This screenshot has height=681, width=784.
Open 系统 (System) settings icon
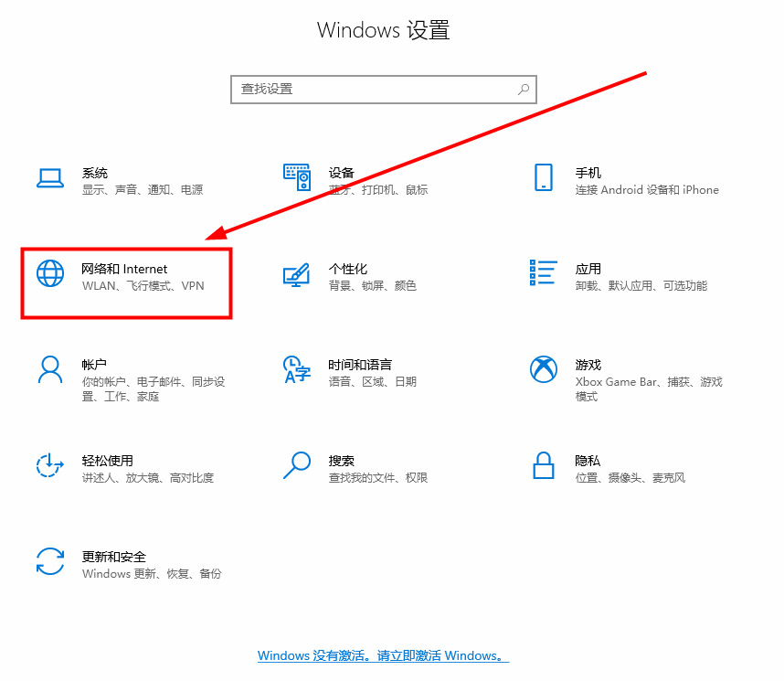pyautogui.click(x=48, y=177)
